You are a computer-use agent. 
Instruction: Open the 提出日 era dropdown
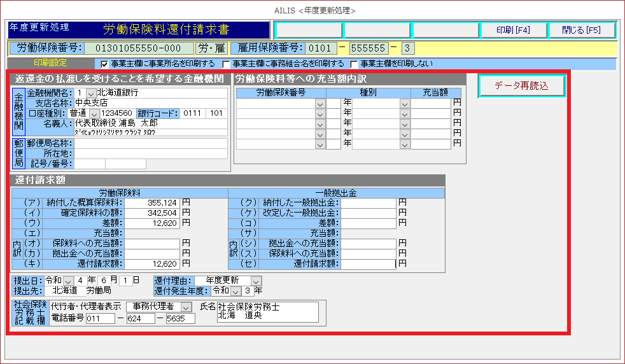68,281
